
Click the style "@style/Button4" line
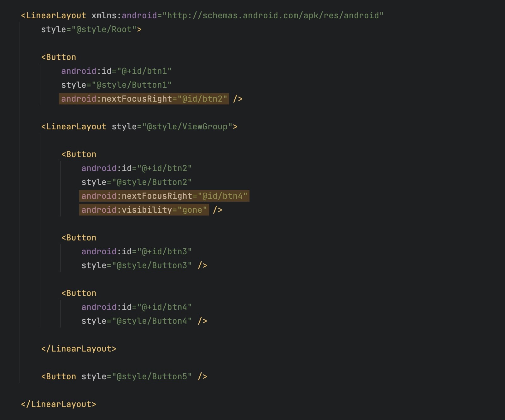[x=144, y=321]
